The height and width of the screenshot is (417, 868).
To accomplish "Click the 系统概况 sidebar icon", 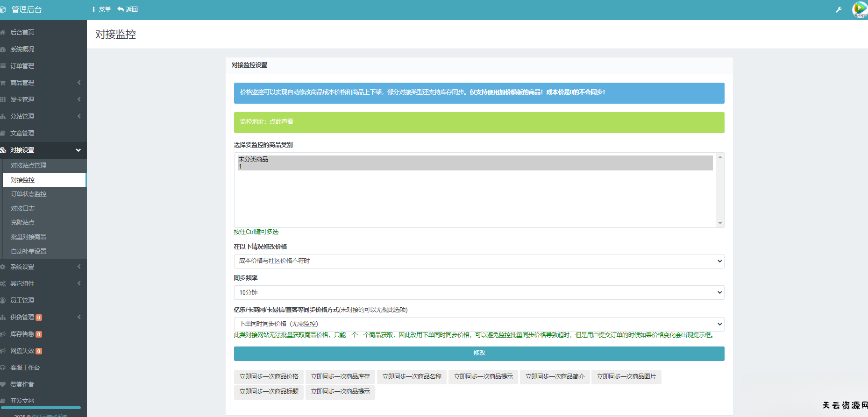I will coord(3,49).
